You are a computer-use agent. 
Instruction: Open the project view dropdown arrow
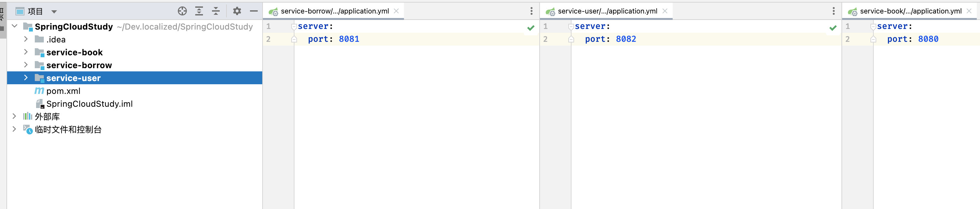point(54,12)
